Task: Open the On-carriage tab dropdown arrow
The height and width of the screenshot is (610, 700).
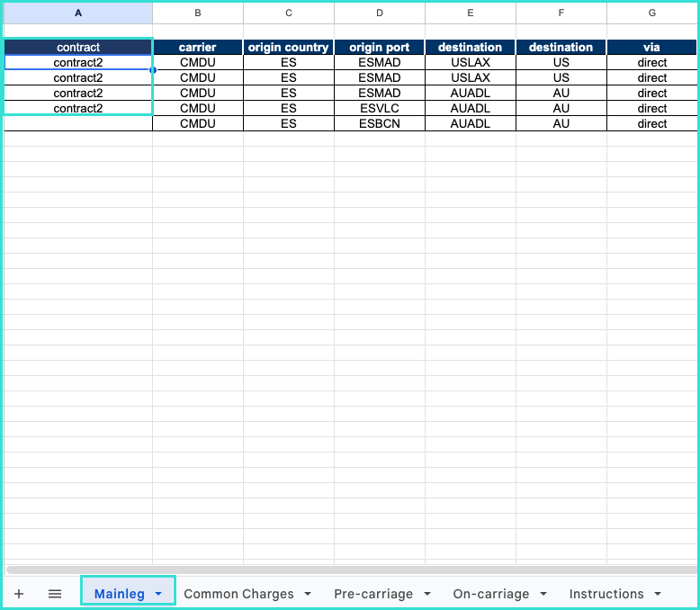Action: coord(543,594)
